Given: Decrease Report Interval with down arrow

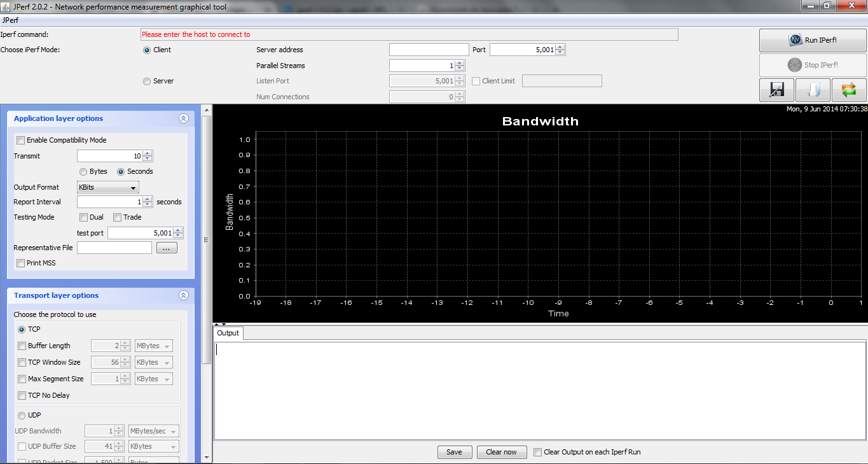Looking at the screenshot, I should (148, 205).
